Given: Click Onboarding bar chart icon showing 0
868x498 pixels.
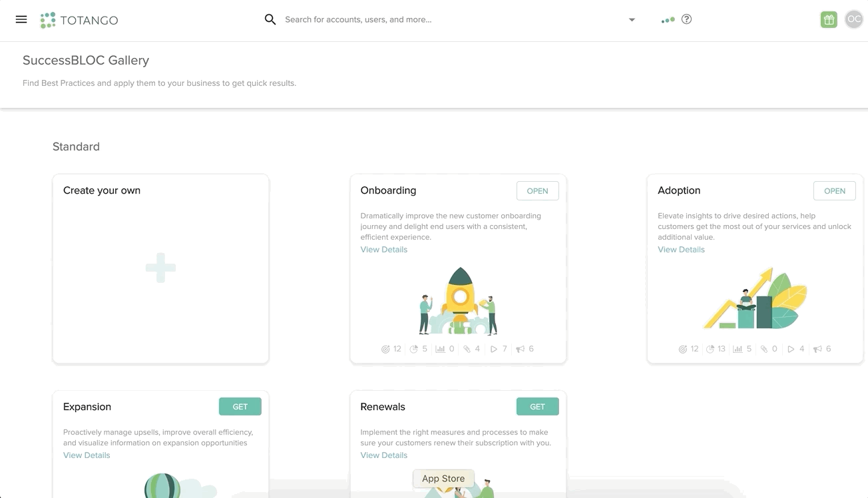Looking at the screenshot, I should [440, 349].
